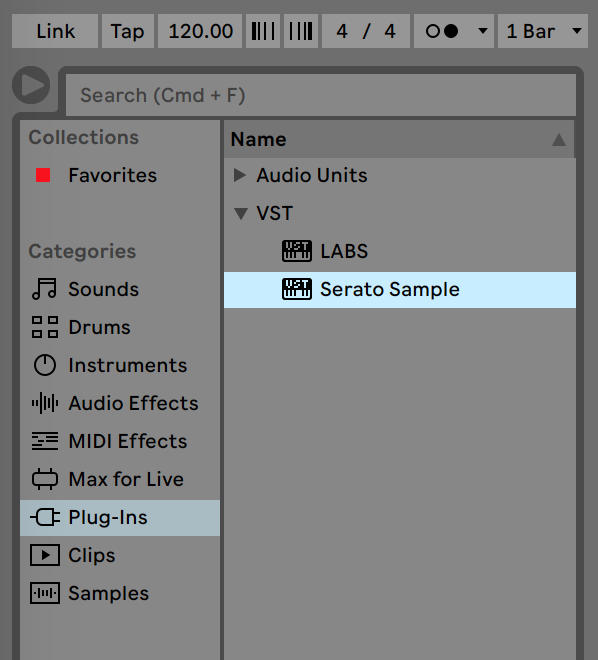Click the red Favorites color swatch
The width and height of the screenshot is (598, 660).
point(43,175)
